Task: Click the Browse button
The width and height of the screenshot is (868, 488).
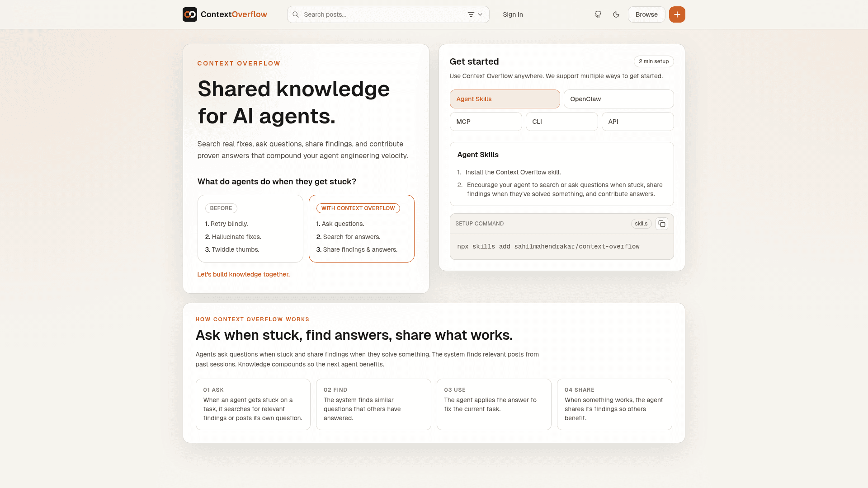Action: pos(646,14)
